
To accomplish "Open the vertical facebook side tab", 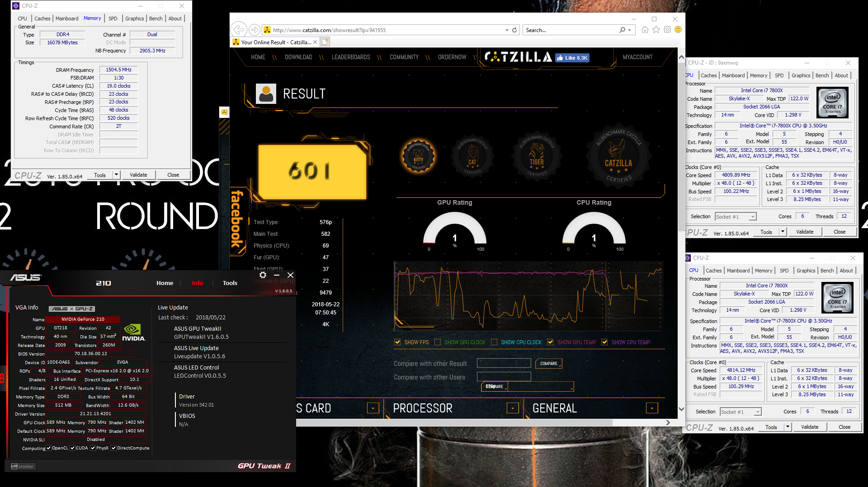I will tap(237, 219).
